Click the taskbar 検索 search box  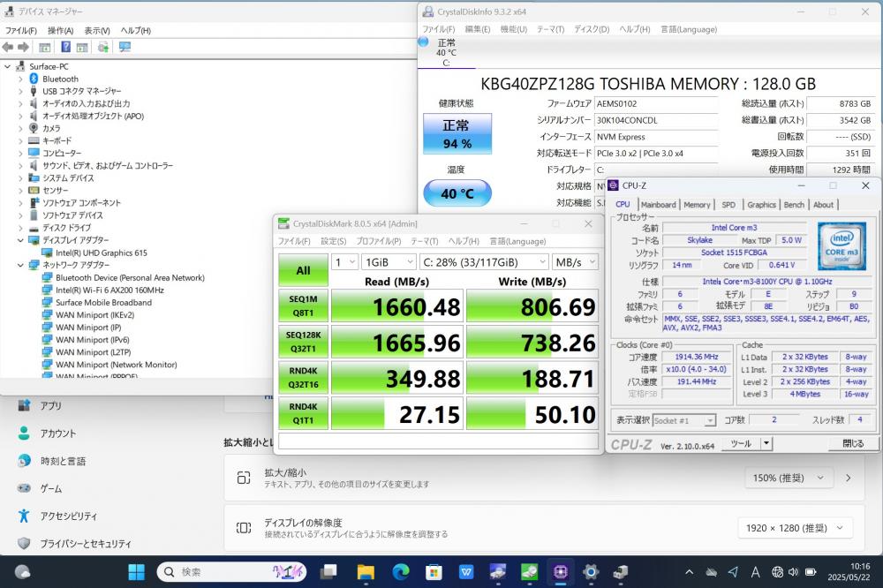[231, 572]
